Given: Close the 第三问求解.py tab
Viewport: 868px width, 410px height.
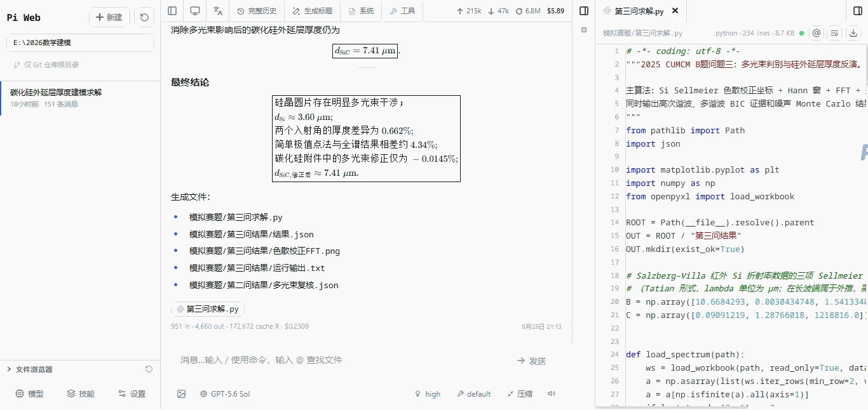Looking at the screenshot, I should 675,11.
